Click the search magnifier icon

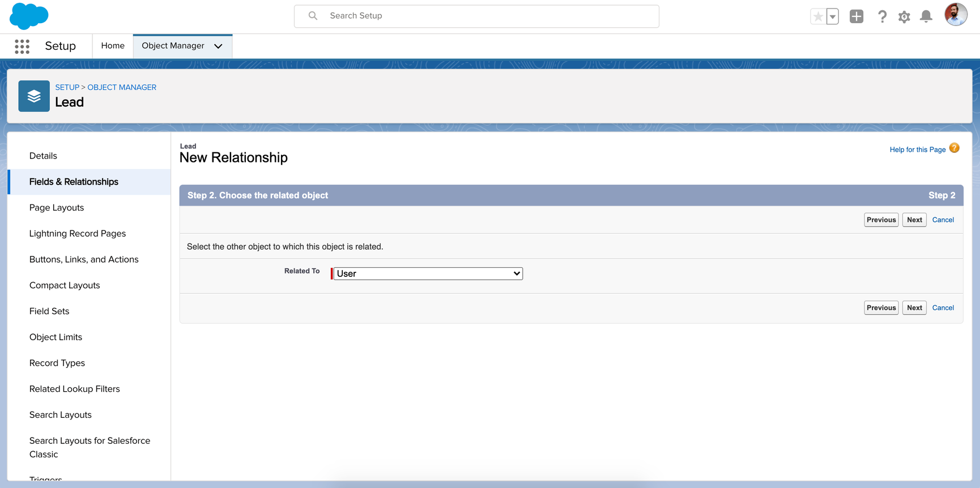click(x=313, y=16)
